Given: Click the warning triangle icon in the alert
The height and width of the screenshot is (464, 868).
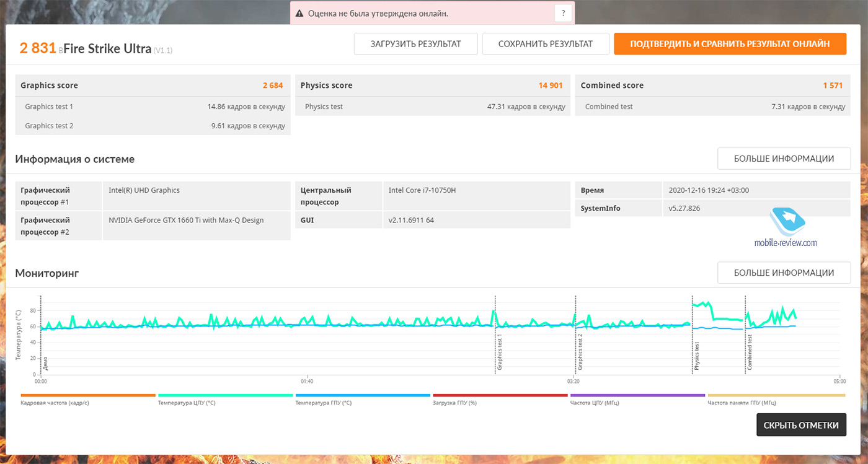Looking at the screenshot, I should click(x=299, y=13).
